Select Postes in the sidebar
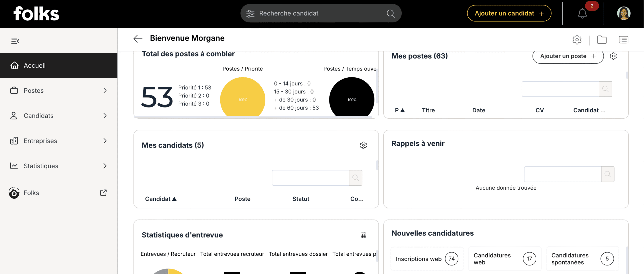Image resolution: width=644 pixels, height=274 pixels. click(59, 90)
